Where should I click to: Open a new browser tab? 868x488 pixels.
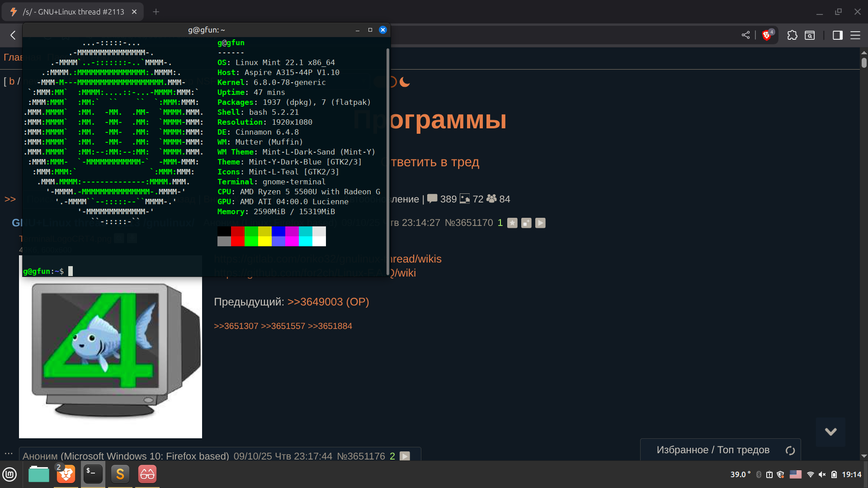(x=156, y=12)
